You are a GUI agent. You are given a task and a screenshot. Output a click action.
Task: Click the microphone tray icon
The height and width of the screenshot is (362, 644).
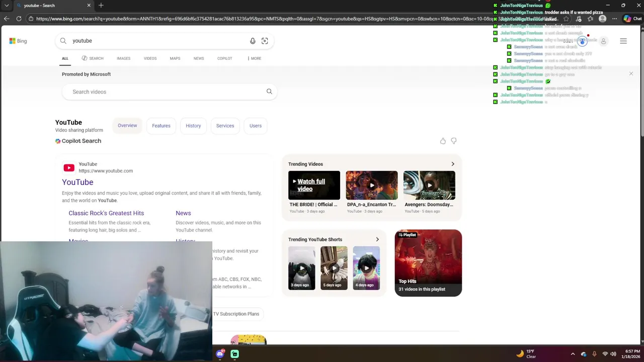pos(594,354)
